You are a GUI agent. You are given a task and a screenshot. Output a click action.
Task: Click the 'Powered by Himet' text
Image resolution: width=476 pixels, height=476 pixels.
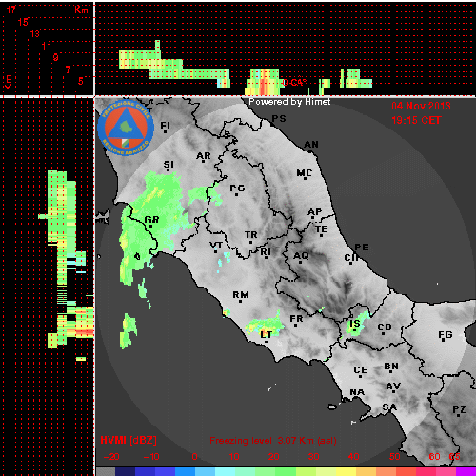289,102
